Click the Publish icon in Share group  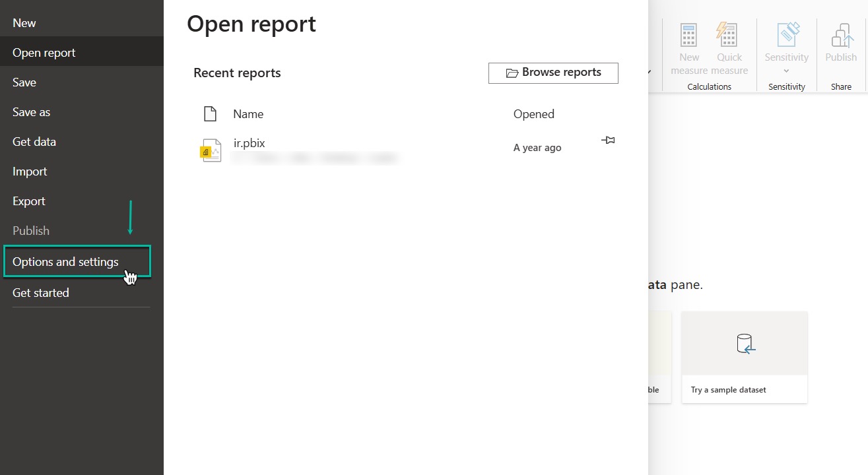point(842,36)
